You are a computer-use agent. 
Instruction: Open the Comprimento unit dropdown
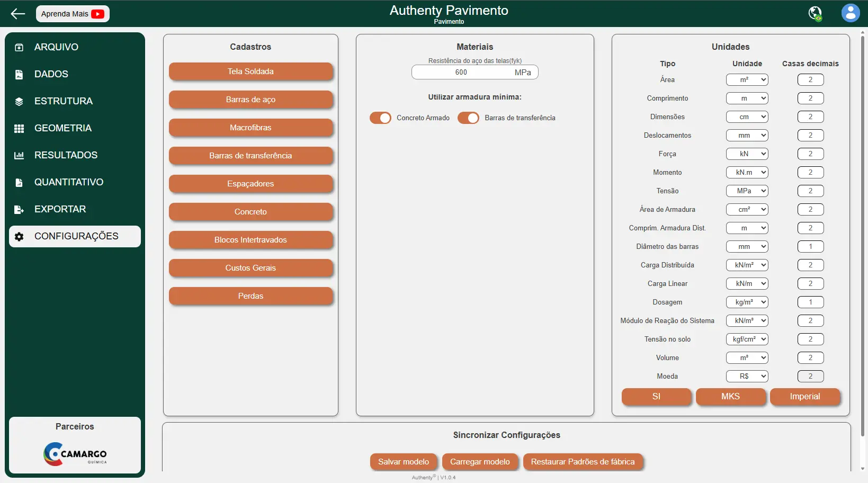coord(747,98)
